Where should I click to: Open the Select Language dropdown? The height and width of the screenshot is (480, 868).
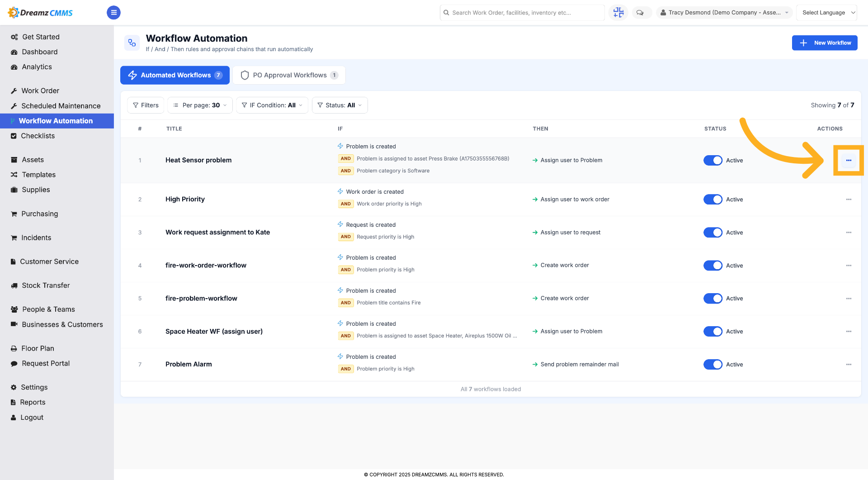click(x=827, y=13)
